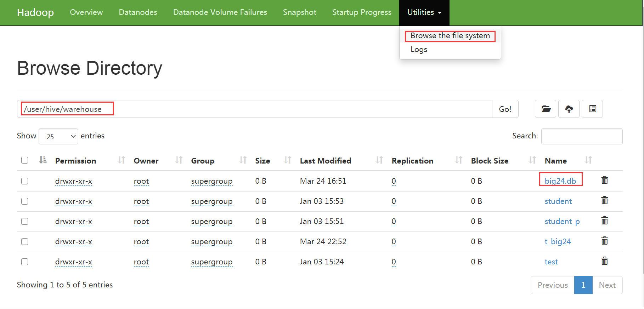
Task: Open the student directory link
Action: click(558, 201)
